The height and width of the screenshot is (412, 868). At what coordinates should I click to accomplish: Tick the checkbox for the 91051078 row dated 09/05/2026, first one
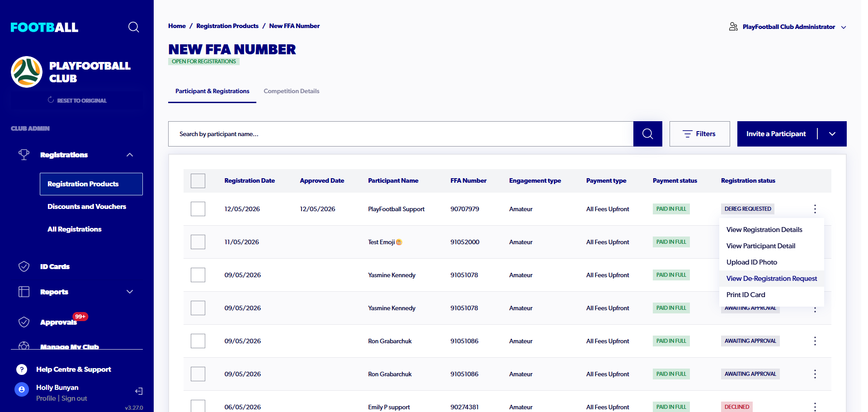[x=198, y=275]
